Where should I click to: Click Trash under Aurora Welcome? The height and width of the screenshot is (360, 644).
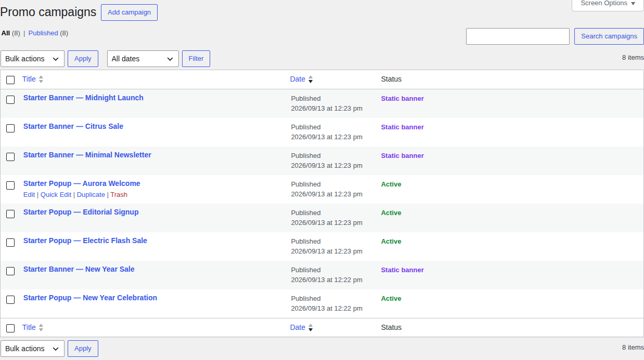tap(119, 195)
